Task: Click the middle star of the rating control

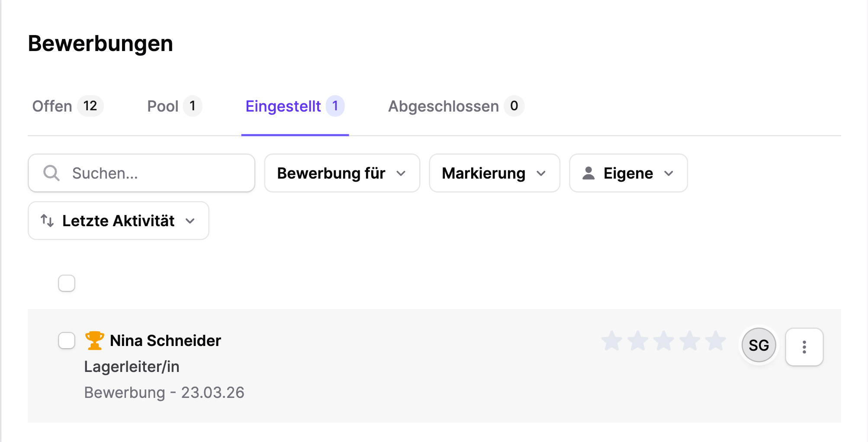Action: pyautogui.click(x=664, y=341)
